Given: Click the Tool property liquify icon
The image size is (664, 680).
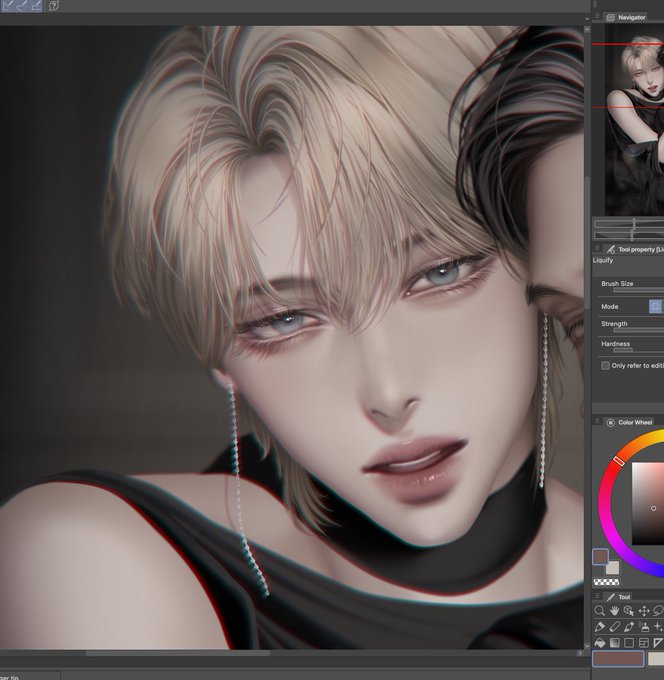Looking at the screenshot, I should [611, 249].
